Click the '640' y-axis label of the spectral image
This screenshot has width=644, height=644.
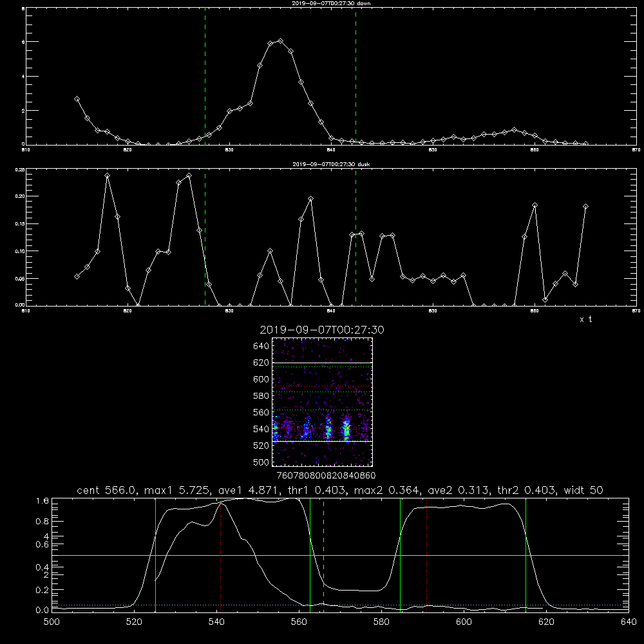(x=261, y=346)
